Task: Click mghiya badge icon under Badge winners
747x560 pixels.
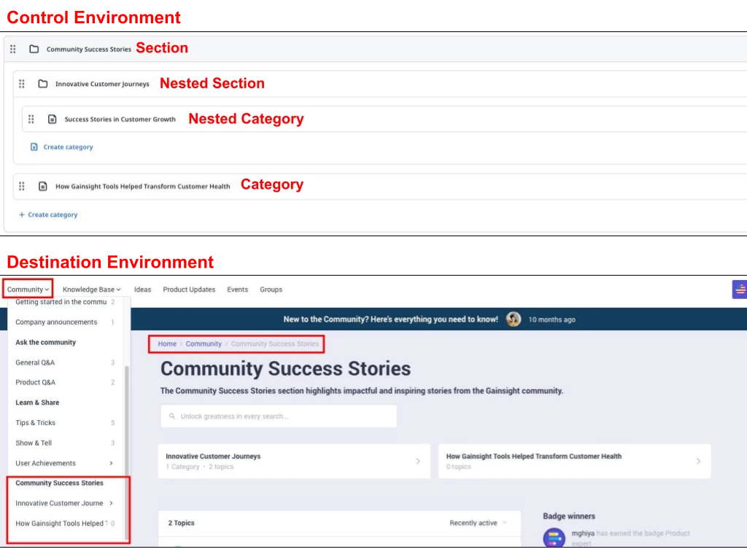Action: pyautogui.click(x=554, y=537)
